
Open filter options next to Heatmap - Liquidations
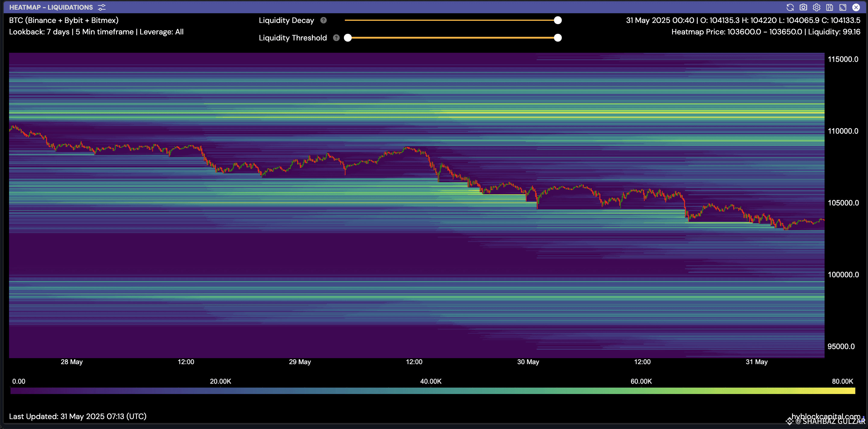[102, 8]
